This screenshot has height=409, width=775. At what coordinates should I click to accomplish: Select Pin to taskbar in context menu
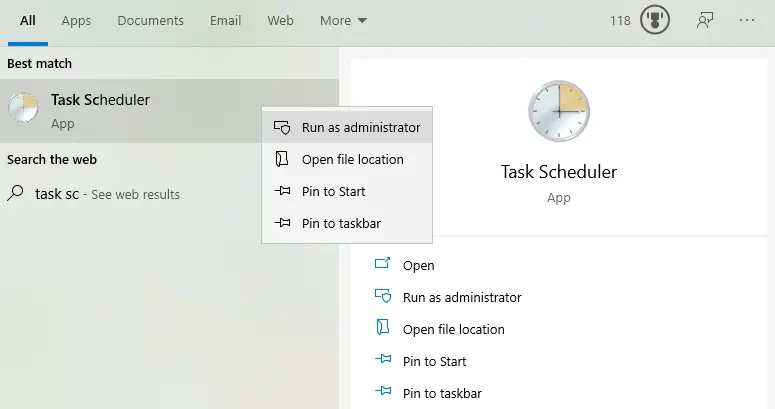click(x=341, y=224)
